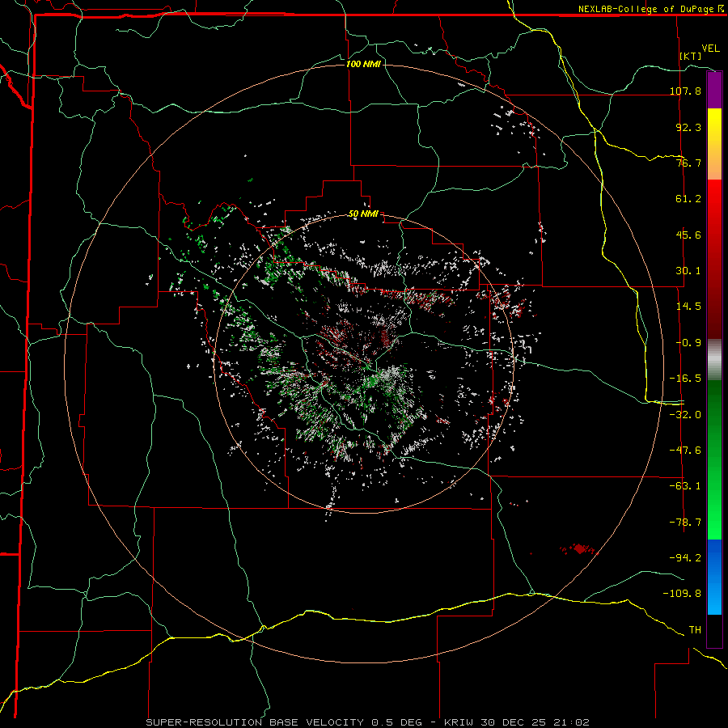Click the gray near-zero segment of the color bar

click(x=714, y=358)
